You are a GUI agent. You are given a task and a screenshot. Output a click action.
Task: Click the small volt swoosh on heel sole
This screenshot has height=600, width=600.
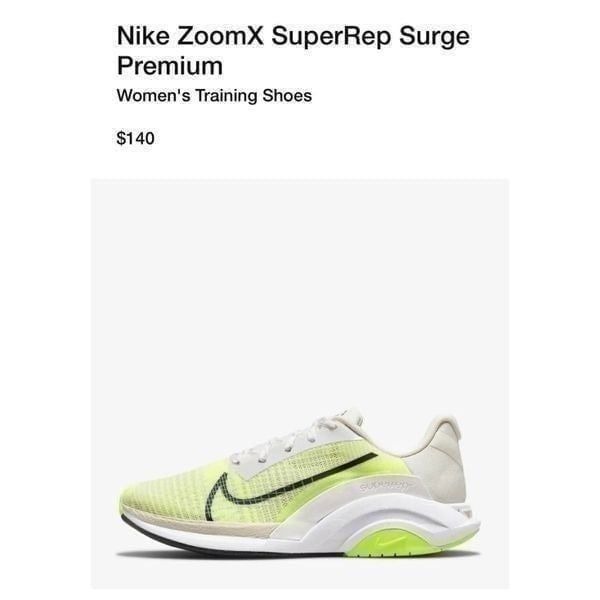coord(391,540)
